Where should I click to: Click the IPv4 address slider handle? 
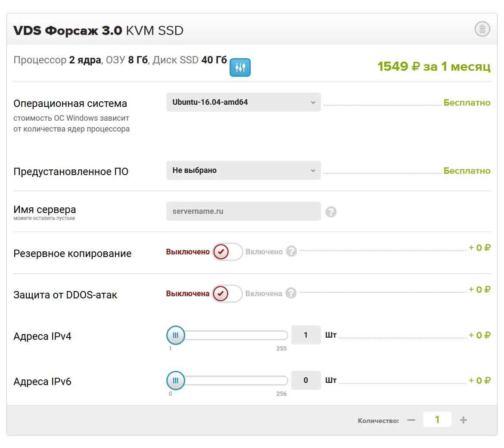[176, 335]
